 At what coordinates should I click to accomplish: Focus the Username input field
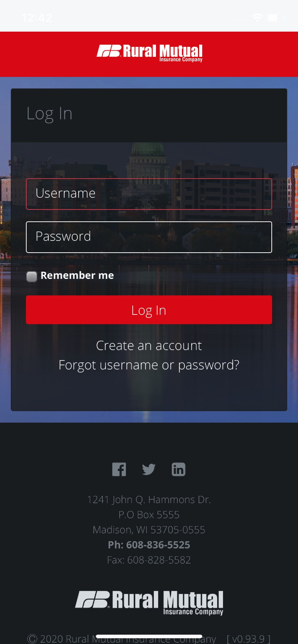[149, 194]
